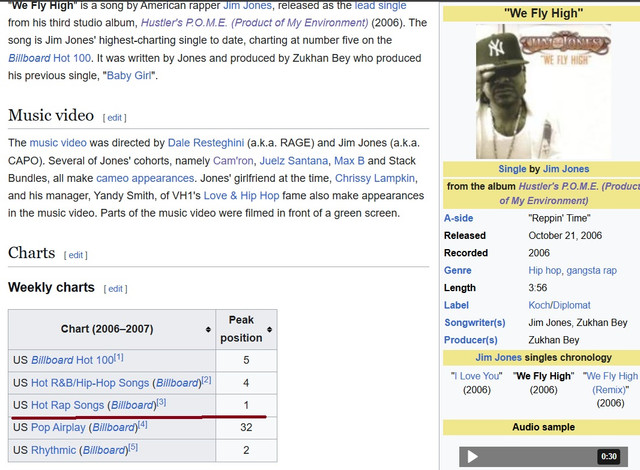Open citation [5] in table
The image size is (640, 470).
pos(133,447)
